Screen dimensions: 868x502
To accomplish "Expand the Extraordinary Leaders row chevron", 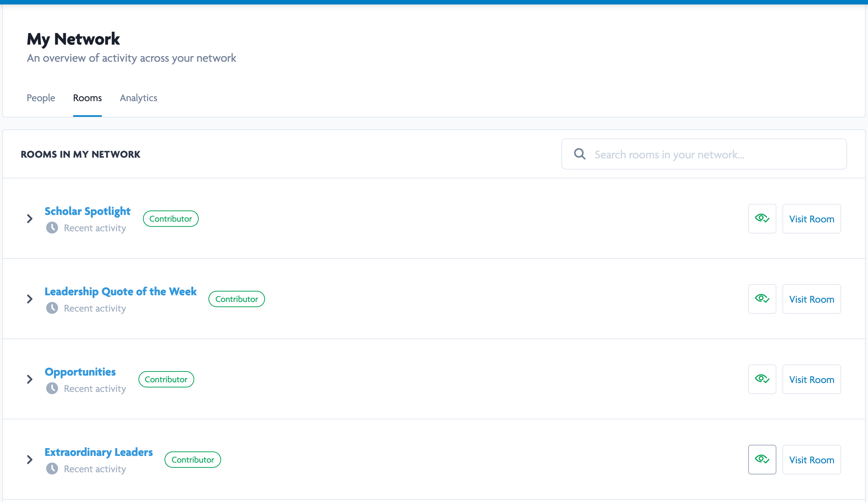I will pyautogui.click(x=30, y=460).
